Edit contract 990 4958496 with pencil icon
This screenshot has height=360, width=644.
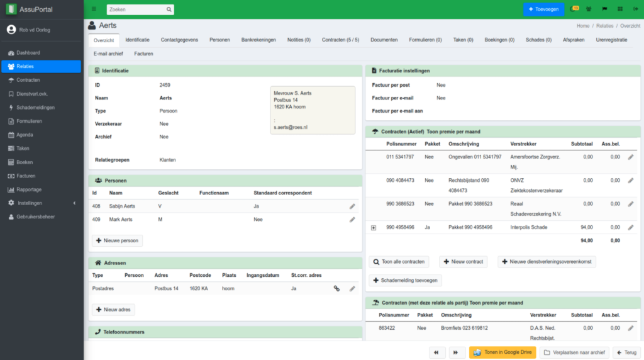click(631, 227)
